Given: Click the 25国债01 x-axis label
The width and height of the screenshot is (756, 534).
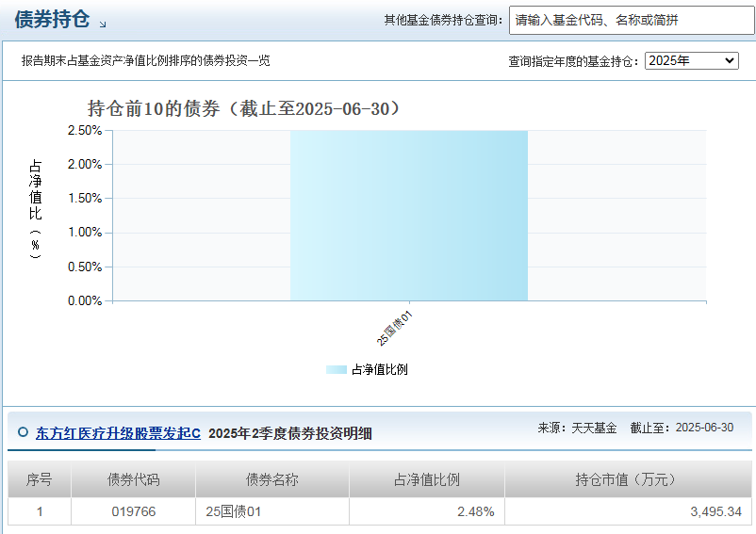Looking at the screenshot, I should coord(394,329).
